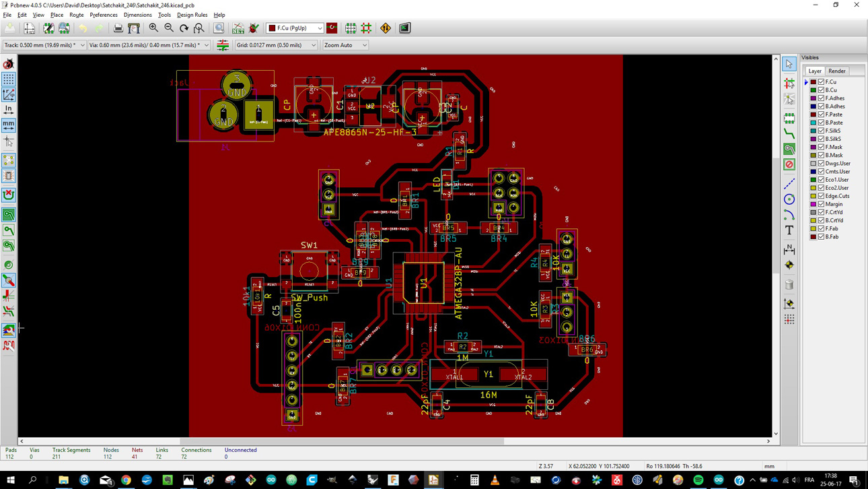Toggle polar coordinates display
This screenshot has height=489, width=868.
coord(9,95)
